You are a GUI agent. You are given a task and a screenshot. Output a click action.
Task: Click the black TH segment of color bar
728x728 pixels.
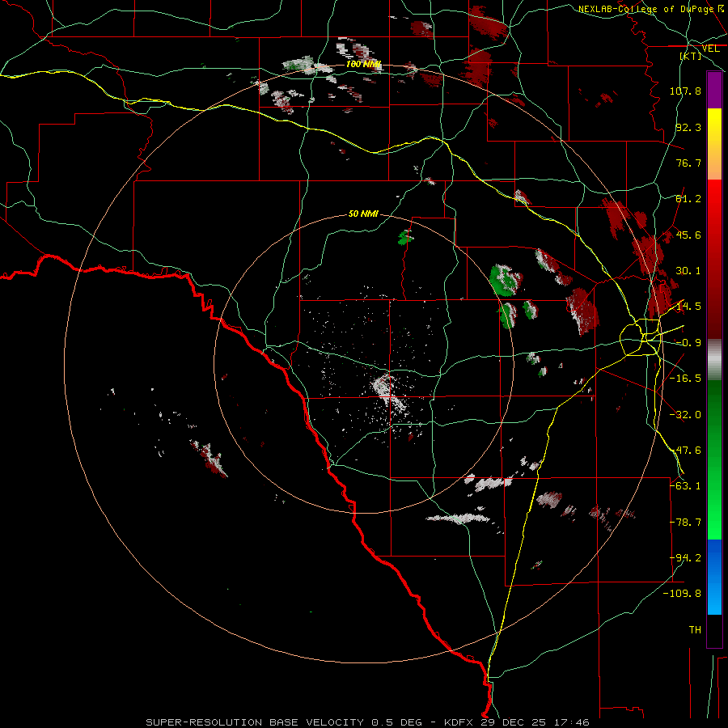(x=714, y=630)
